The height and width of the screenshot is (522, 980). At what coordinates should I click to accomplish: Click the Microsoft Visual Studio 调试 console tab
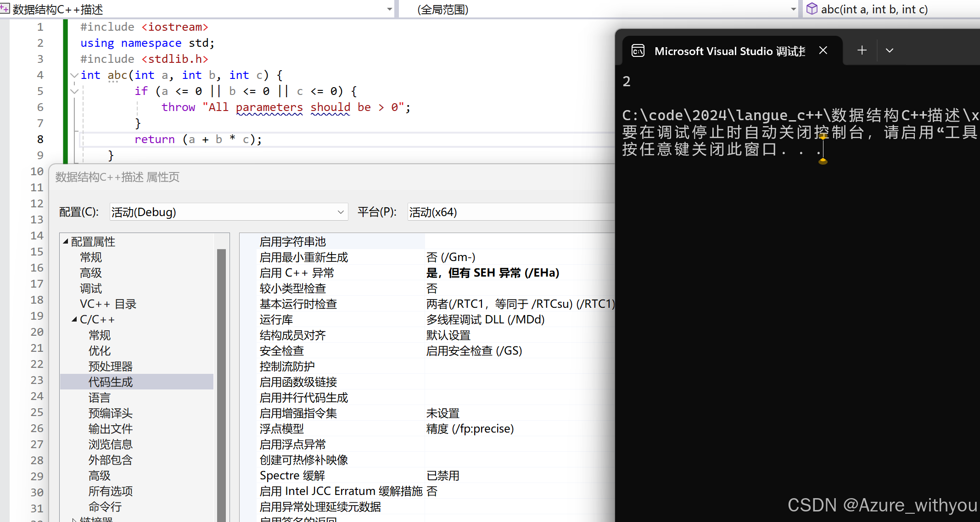click(x=729, y=51)
